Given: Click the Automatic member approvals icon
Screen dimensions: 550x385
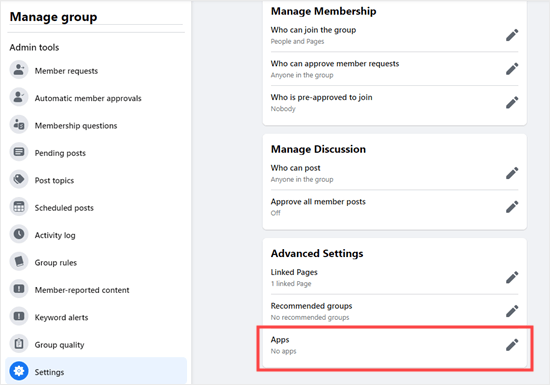Looking at the screenshot, I should tap(19, 97).
